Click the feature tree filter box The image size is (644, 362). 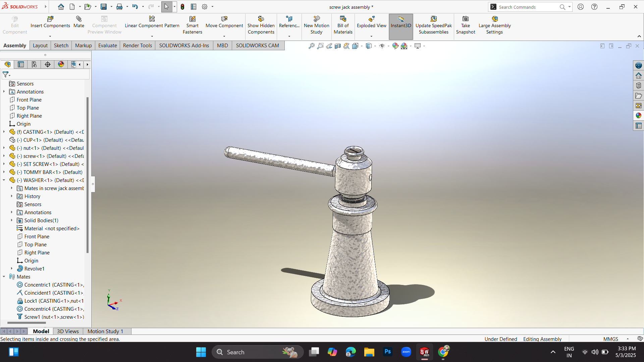(x=46, y=74)
